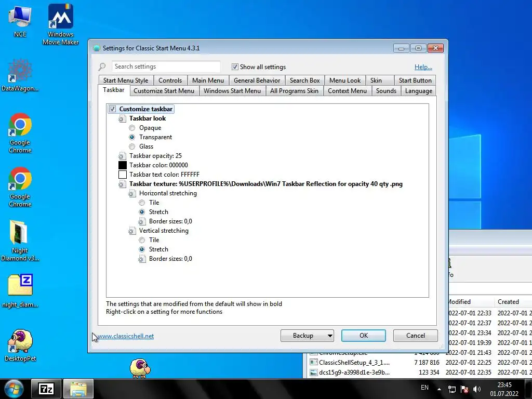Disable Show all settings checkbox
This screenshot has height=399, width=532.
(x=235, y=67)
